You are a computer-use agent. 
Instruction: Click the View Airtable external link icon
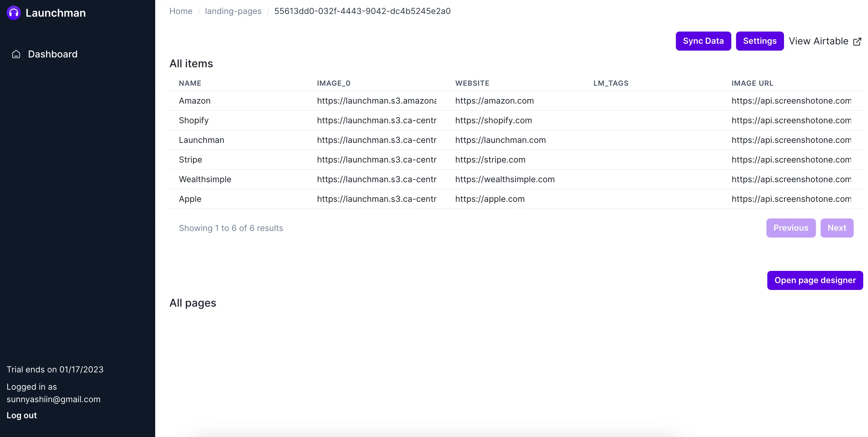click(857, 41)
